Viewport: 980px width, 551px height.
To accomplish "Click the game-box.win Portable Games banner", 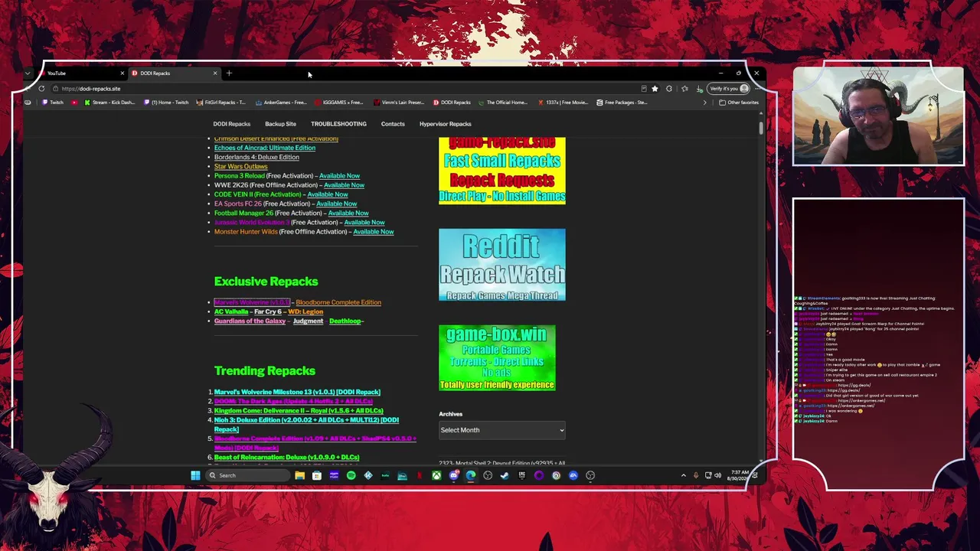I will pos(497,358).
